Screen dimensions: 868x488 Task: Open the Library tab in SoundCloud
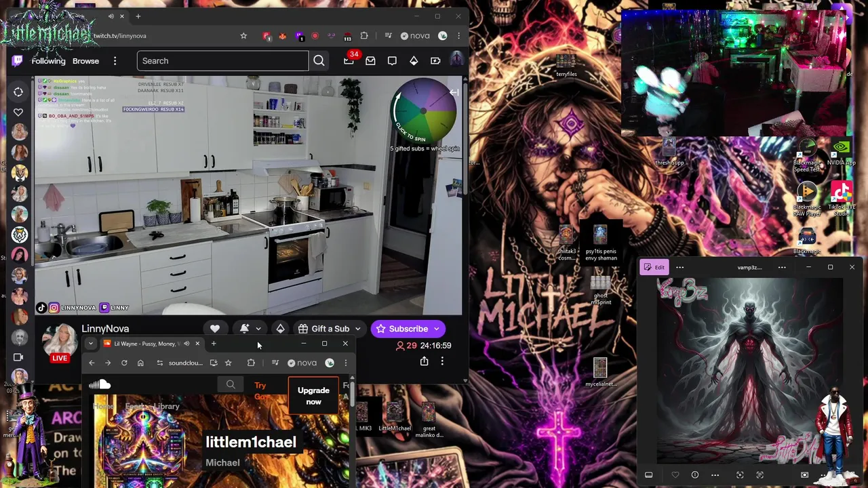coord(166,406)
